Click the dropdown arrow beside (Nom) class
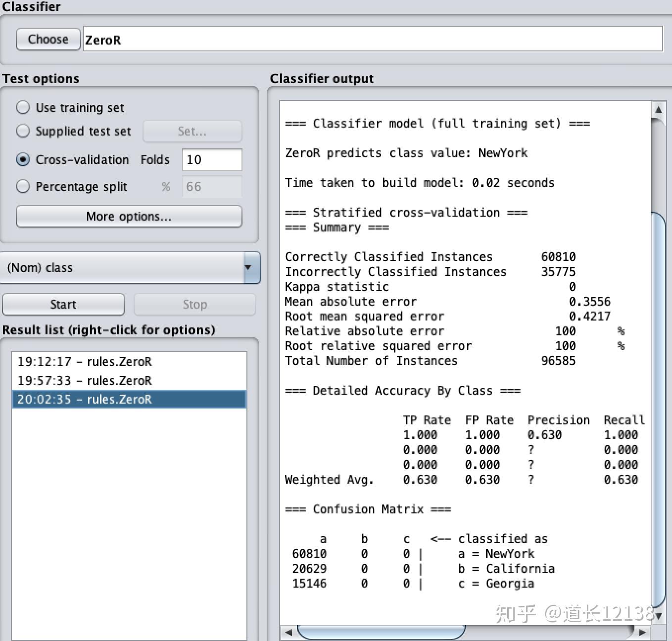The image size is (672, 641). 250,268
